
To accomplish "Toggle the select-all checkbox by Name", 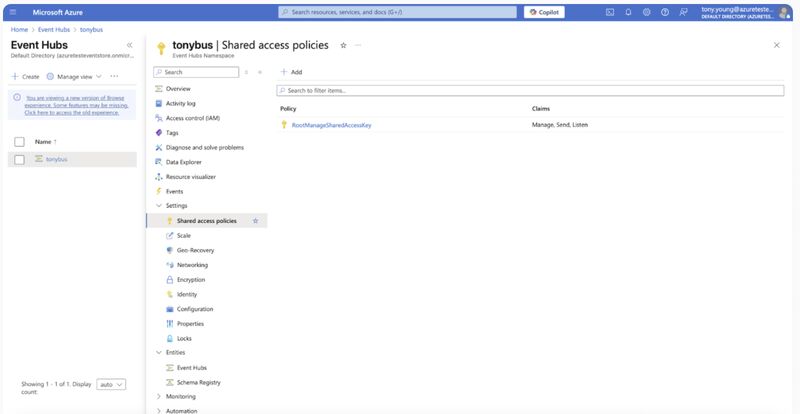I will click(x=19, y=142).
